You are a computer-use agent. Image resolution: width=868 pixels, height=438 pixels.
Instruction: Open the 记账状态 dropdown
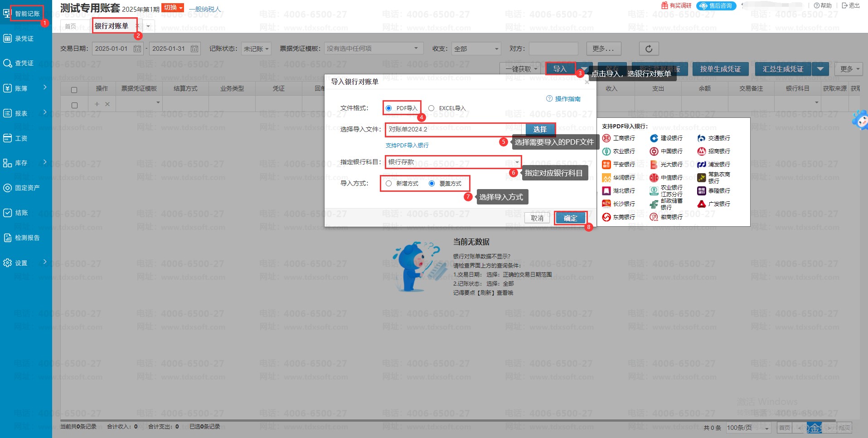click(256, 49)
